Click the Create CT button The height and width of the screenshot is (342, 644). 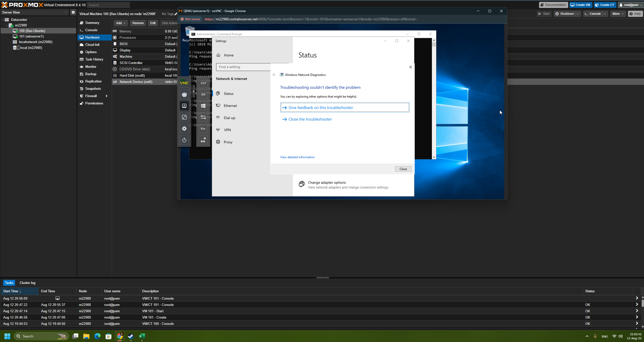[x=605, y=5]
